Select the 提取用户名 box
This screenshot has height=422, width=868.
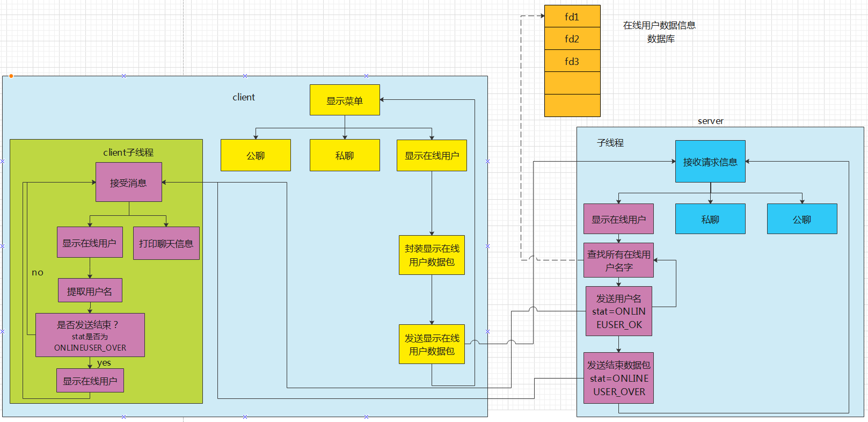90,290
